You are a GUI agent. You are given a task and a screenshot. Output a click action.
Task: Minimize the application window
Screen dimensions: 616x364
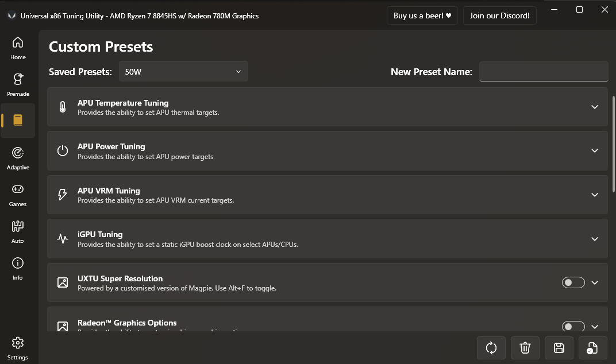554,9
